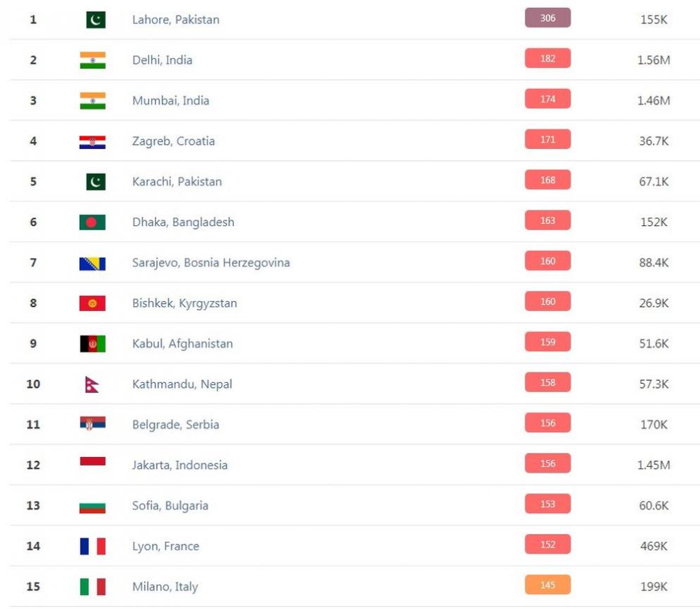
Task: Select Jakarta, Indonesia in the ranking
Action: [x=180, y=465]
